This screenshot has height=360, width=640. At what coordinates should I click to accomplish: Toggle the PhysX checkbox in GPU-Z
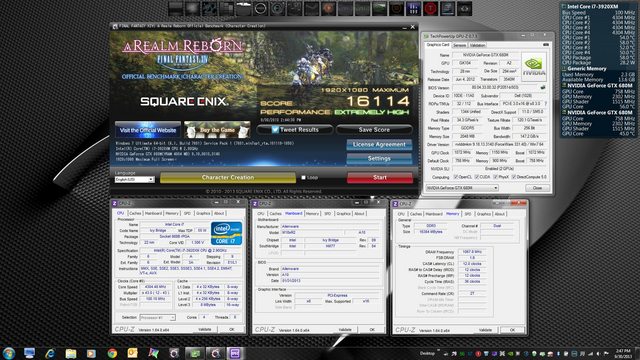(x=495, y=177)
